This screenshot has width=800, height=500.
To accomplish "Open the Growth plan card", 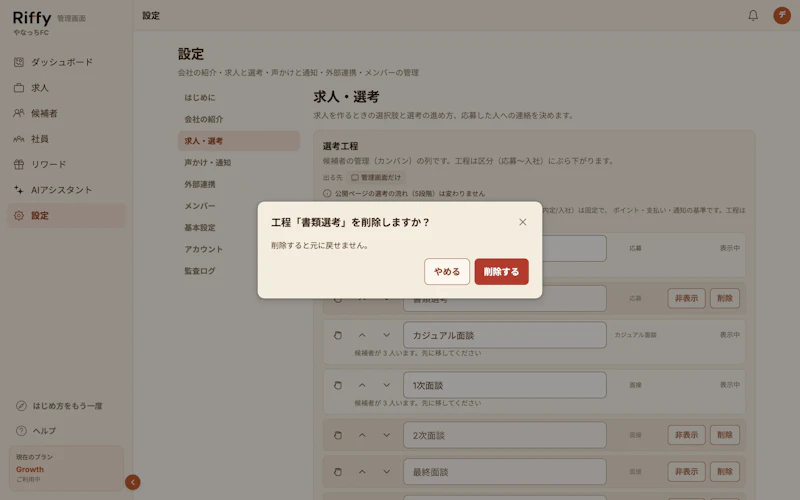I will tap(66, 468).
